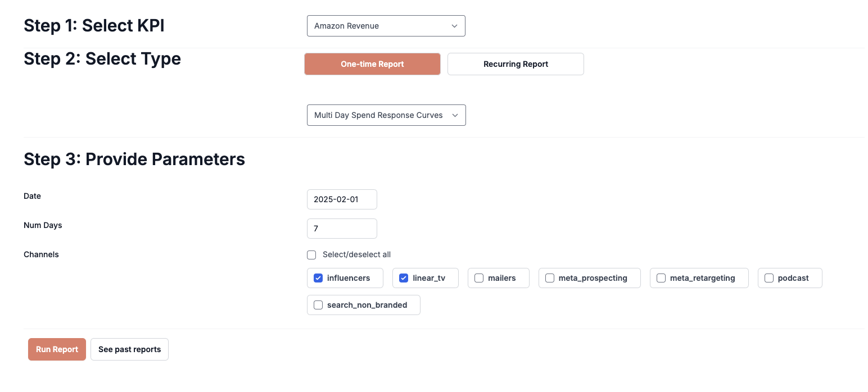
Task: Click the Num Days field label
Action: pos(43,225)
